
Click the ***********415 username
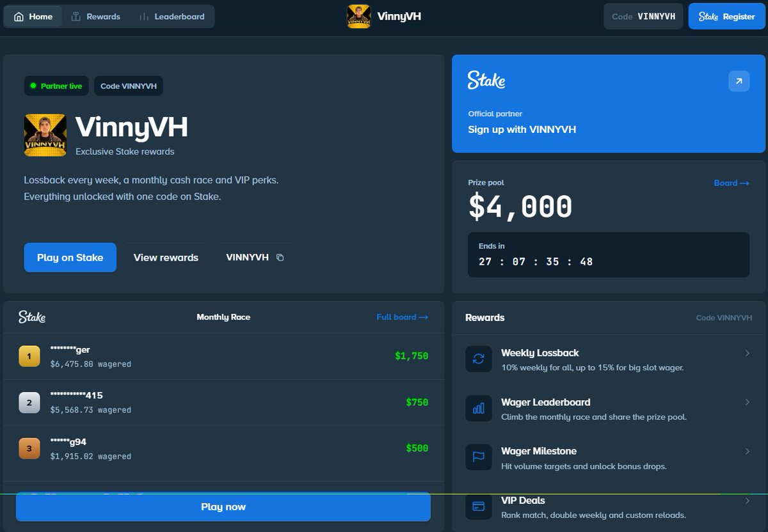pyautogui.click(x=76, y=396)
